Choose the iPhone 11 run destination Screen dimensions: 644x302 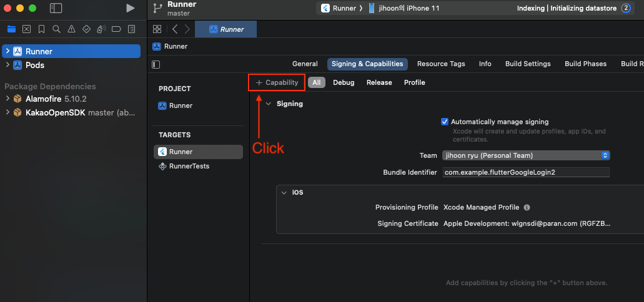click(404, 8)
